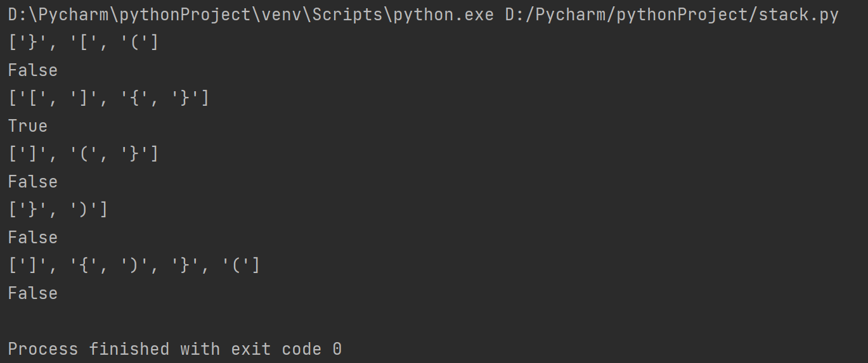Click the False result under ['}', ')']
Image resolution: width=868 pixels, height=363 pixels.
coord(33,238)
